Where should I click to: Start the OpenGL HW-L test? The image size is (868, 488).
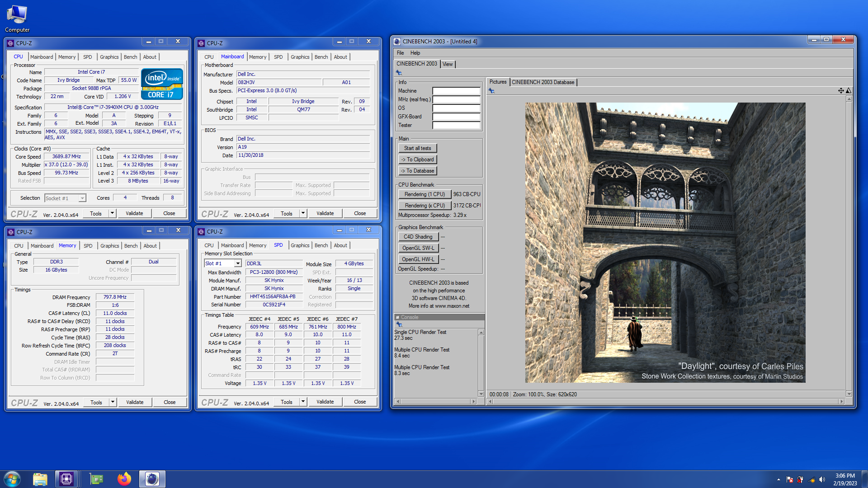coord(418,259)
